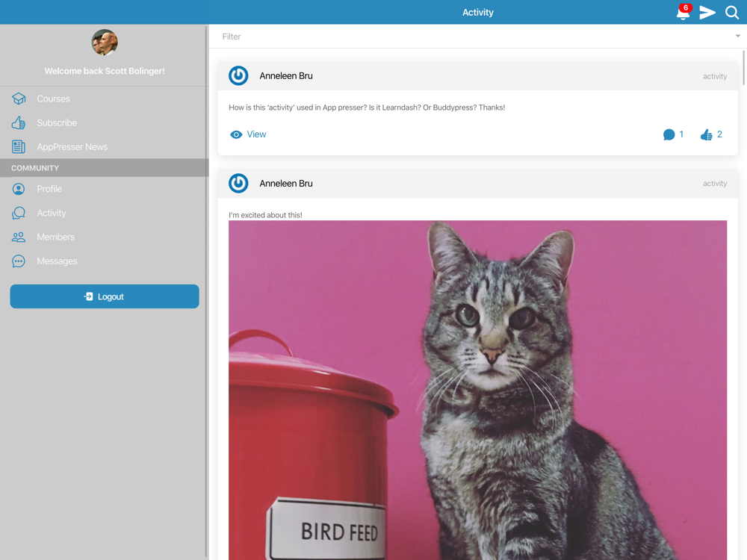Click Anneleen Bru's avatar on first post
Screen dimensions: 747x560
[238, 75]
